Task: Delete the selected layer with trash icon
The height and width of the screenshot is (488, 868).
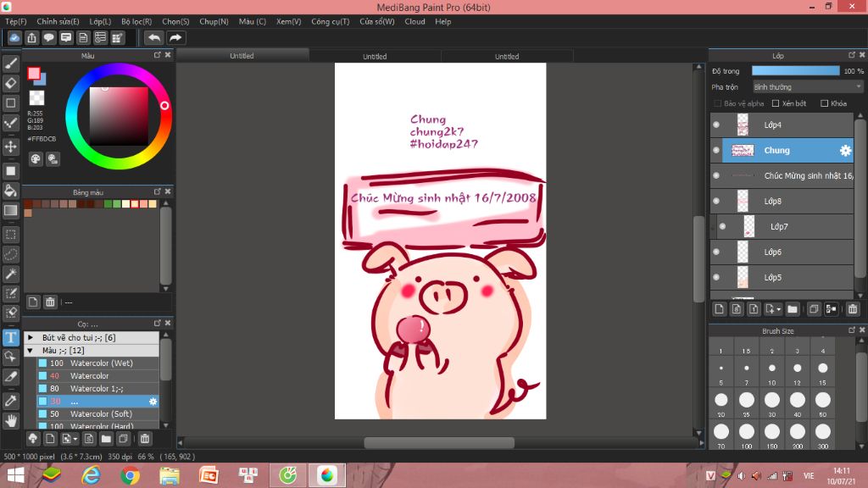Action: tap(853, 309)
